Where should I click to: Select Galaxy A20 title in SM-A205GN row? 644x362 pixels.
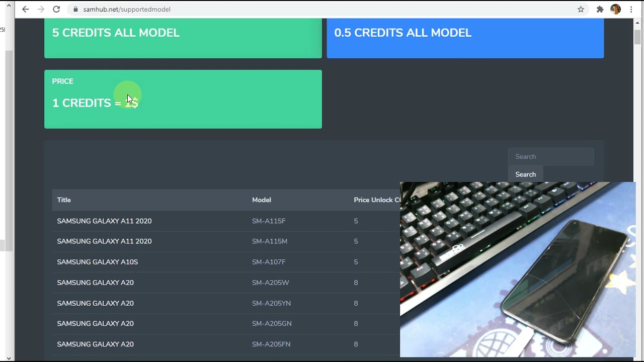pos(95,323)
